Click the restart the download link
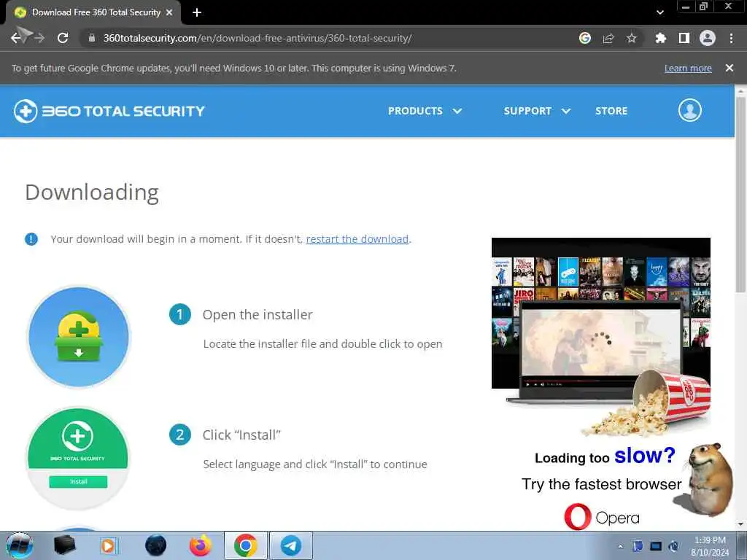The image size is (747, 560). click(357, 239)
